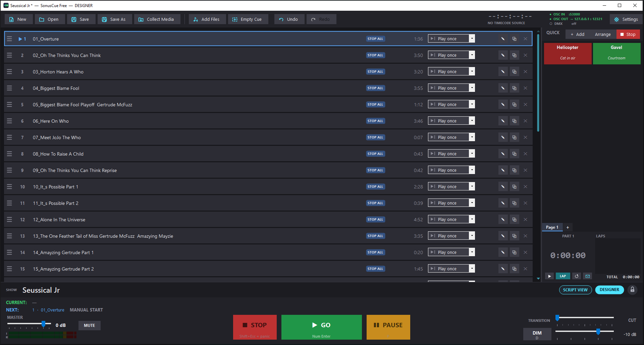Toggle STOP ALL for 11_It_s Possible Part 2
The width and height of the screenshot is (644, 345).
(375, 203)
